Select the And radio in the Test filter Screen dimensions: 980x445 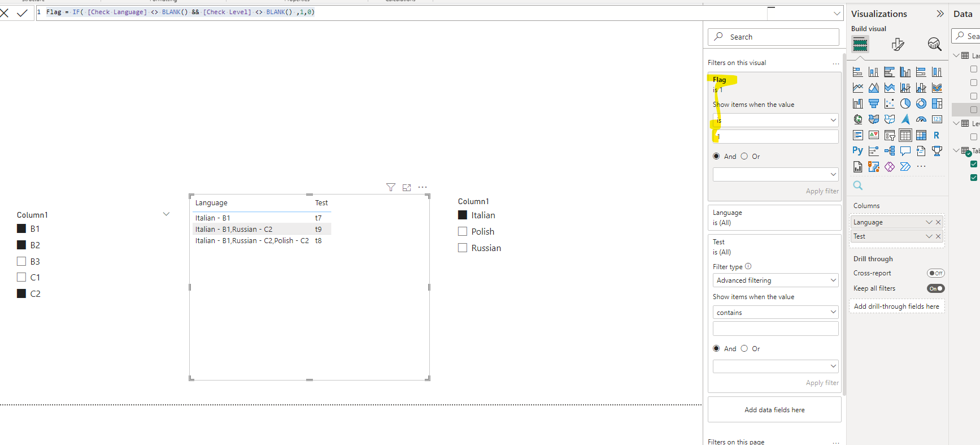coord(716,348)
